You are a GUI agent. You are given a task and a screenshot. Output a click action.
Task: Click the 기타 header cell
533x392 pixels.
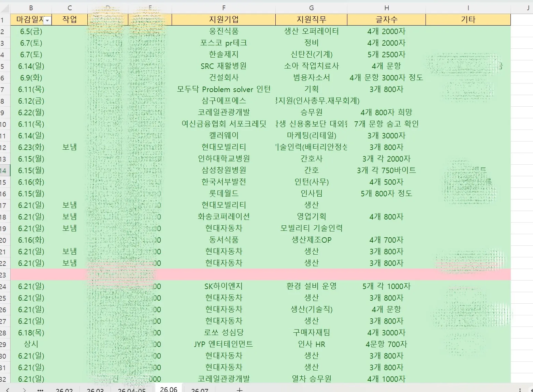point(468,19)
